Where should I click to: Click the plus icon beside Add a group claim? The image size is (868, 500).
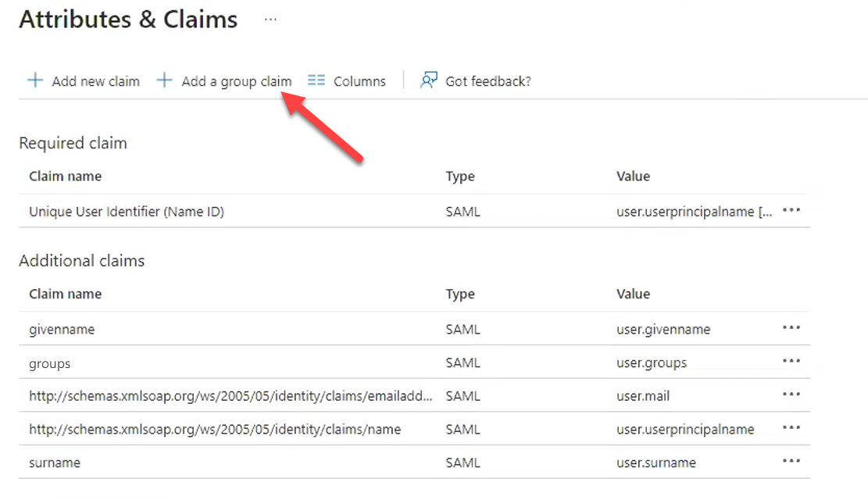(x=164, y=80)
